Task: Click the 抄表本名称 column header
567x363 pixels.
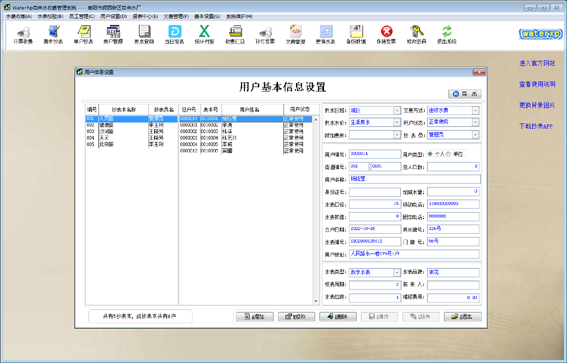Action: pyautogui.click(x=123, y=110)
